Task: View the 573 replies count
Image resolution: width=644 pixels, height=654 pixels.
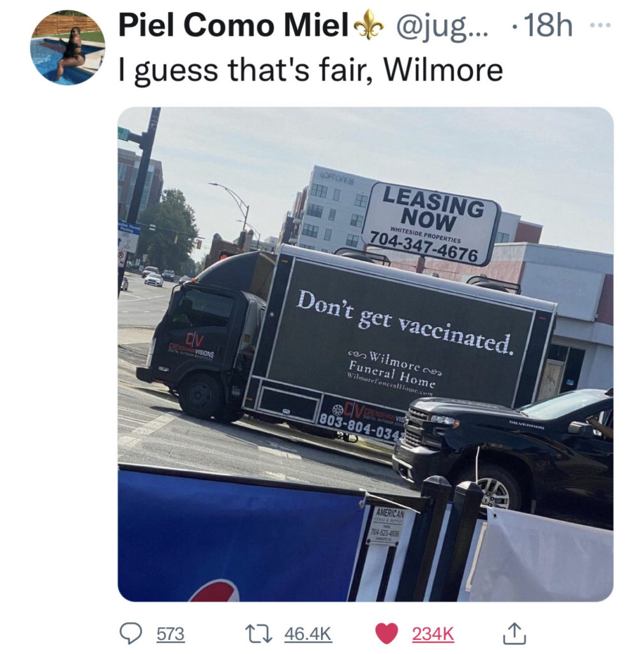Action: pos(170,634)
